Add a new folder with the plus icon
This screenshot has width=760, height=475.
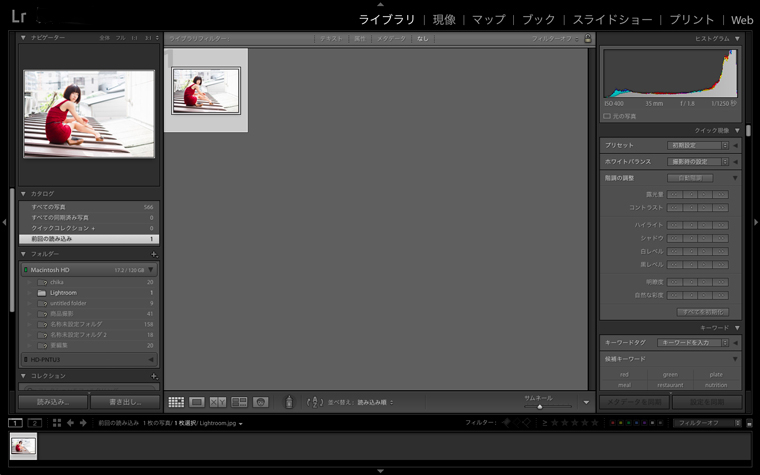click(x=154, y=254)
